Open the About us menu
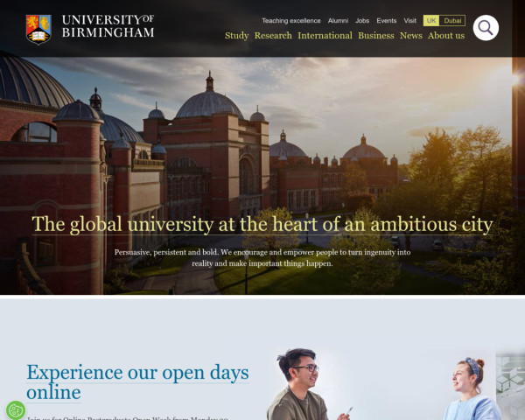This screenshot has width=525, height=420. click(x=446, y=36)
